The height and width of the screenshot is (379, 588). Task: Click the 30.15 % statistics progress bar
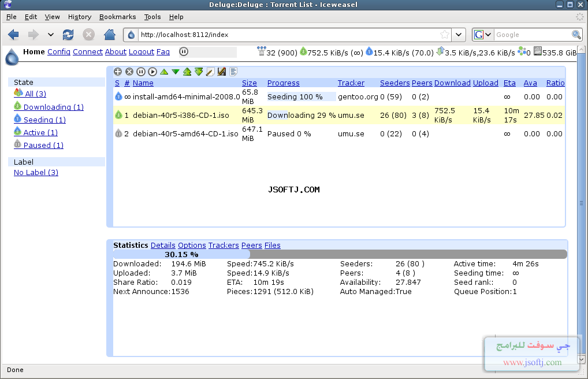tap(340, 254)
